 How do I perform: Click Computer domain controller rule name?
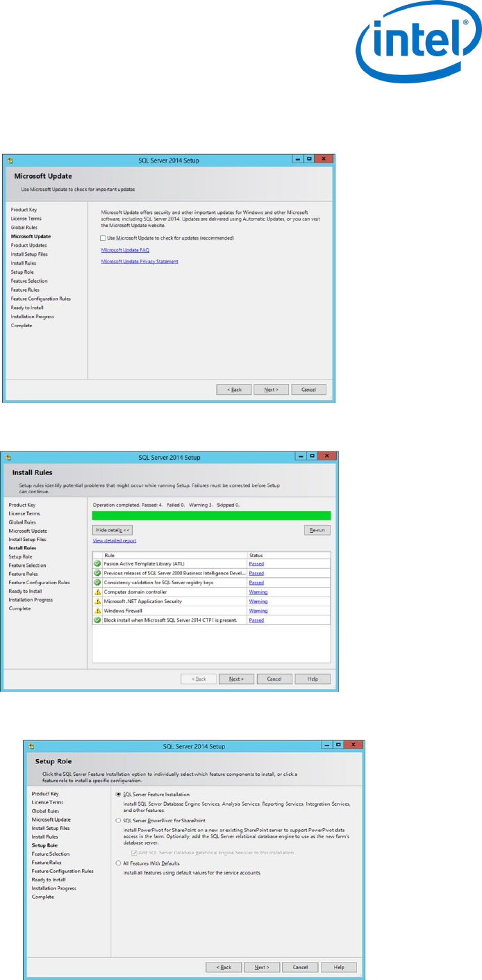135,592
